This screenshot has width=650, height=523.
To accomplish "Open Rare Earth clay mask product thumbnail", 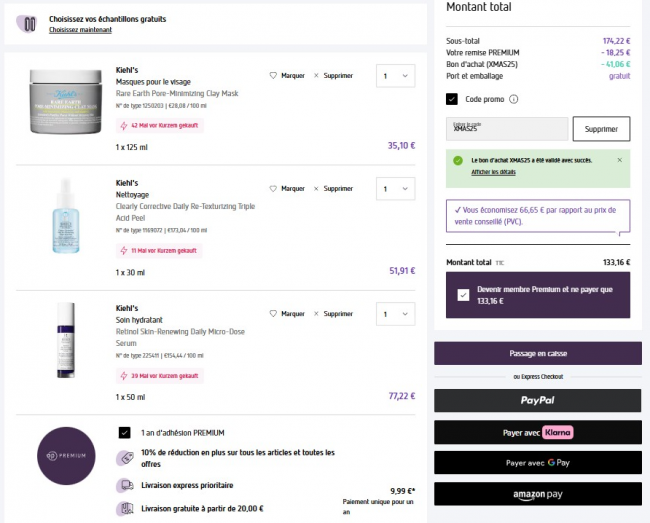I will (66, 102).
